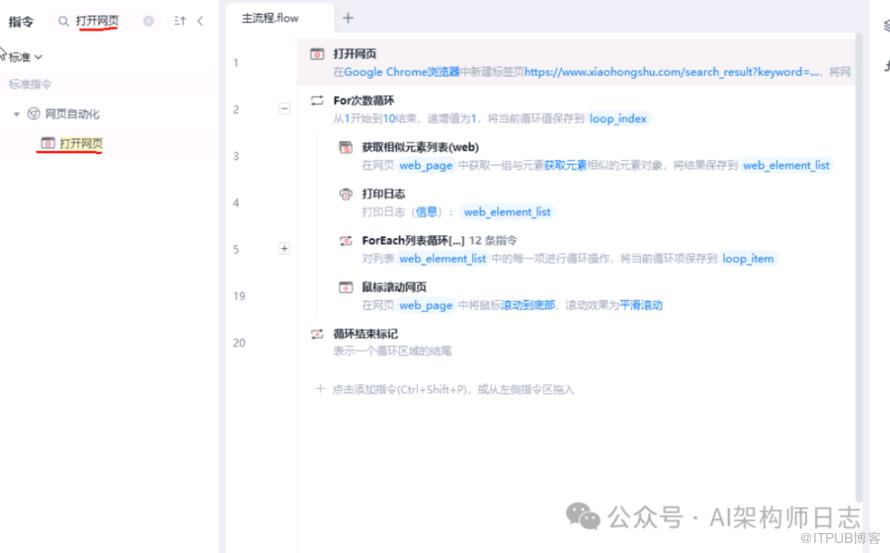Add a new flow tab with plus button

(348, 18)
